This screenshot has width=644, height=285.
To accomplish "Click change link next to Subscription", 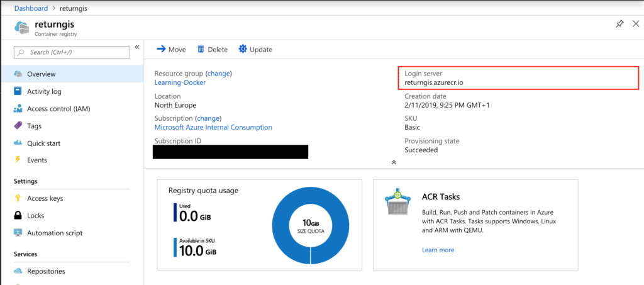I will point(208,118).
